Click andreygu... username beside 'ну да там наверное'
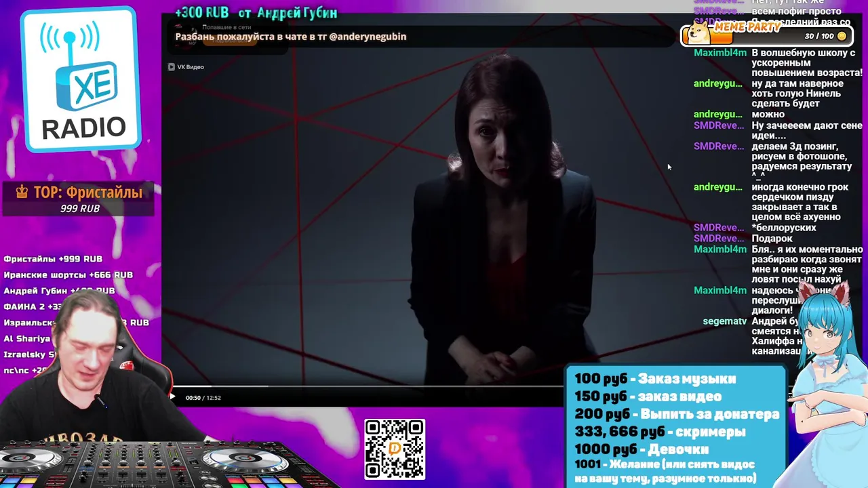The image size is (868, 488). (x=717, y=83)
